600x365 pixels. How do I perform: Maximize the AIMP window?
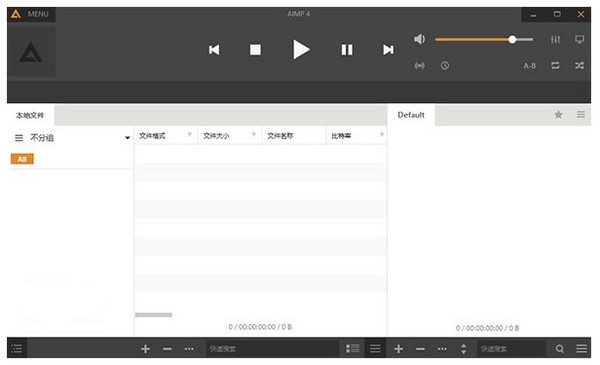point(557,15)
